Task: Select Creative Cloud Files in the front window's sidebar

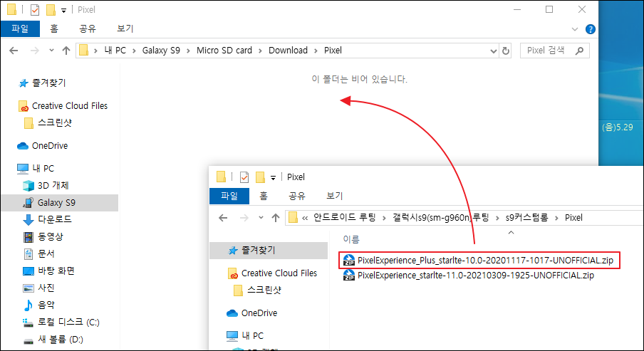Action: point(279,273)
